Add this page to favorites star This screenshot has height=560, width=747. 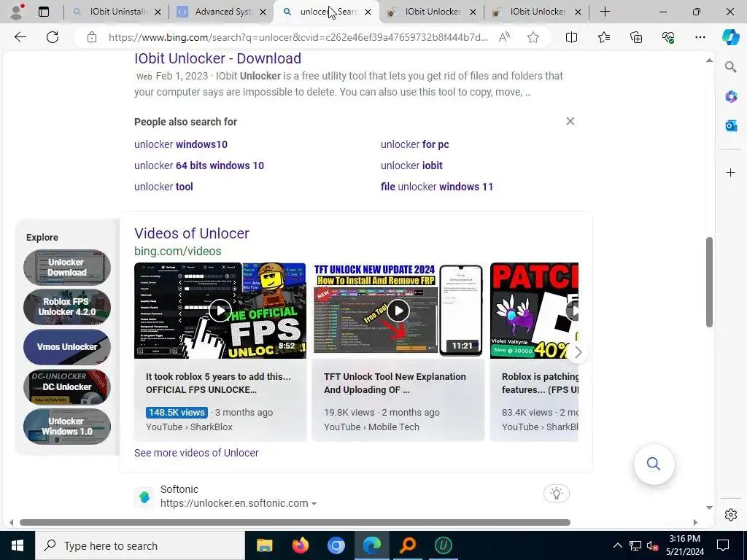tap(533, 37)
